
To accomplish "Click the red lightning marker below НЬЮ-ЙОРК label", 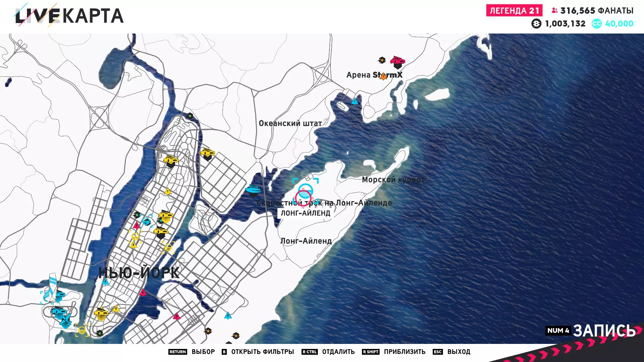I will pyautogui.click(x=143, y=293).
